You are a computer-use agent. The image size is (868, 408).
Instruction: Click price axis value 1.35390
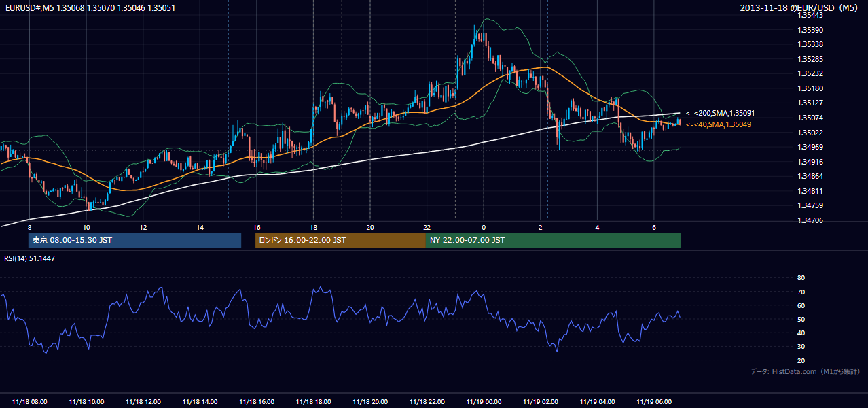[810, 30]
